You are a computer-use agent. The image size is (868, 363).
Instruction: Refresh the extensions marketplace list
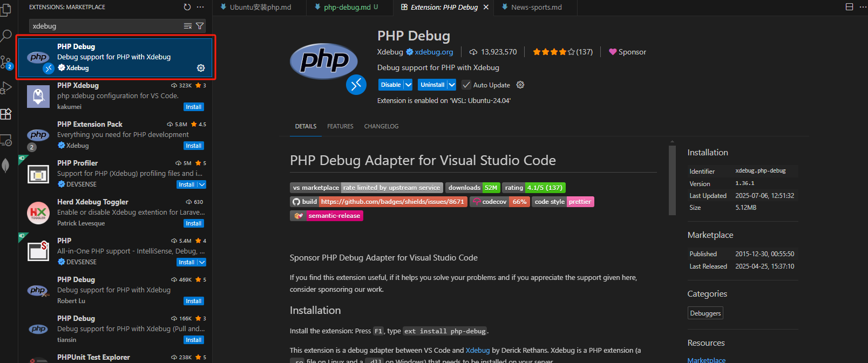tap(187, 7)
